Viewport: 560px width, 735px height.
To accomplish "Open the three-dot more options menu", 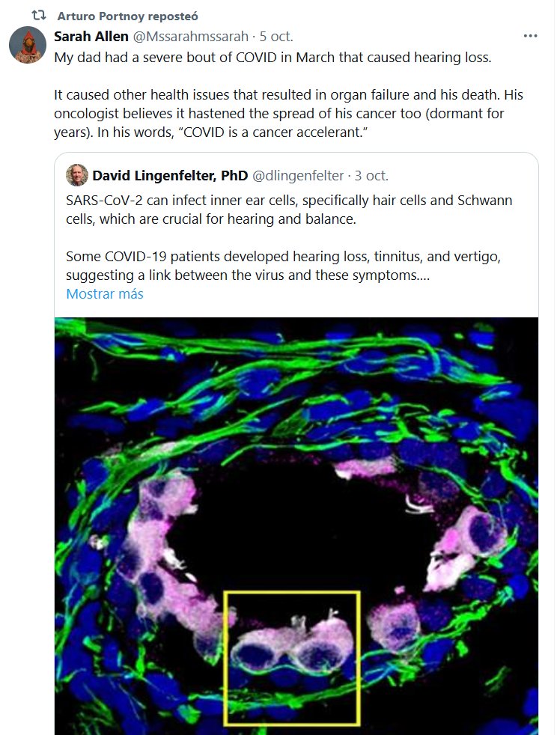I will click(530, 37).
